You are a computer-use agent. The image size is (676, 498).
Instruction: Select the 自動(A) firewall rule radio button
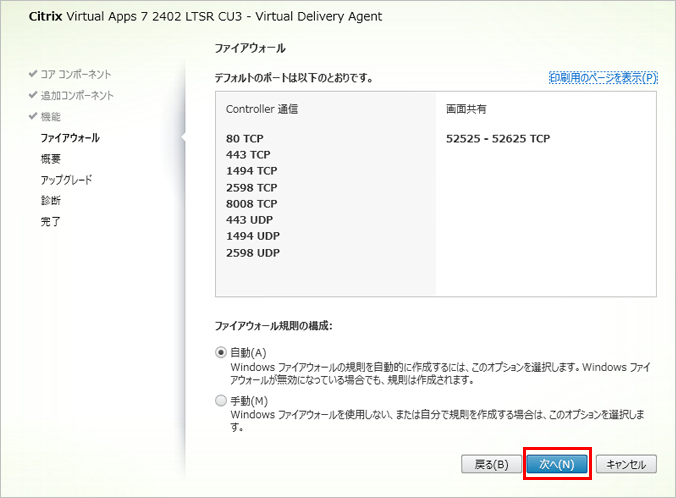[x=222, y=353]
